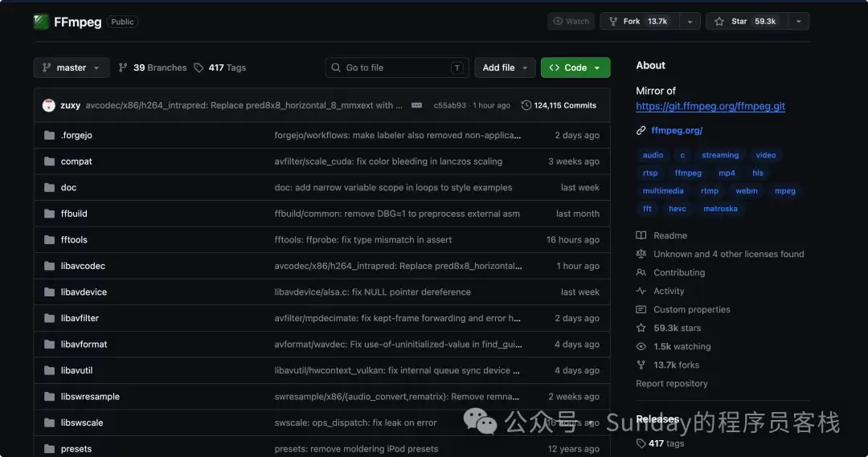Select the multimedia topic tag
This screenshot has width=868, height=457.
(662, 191)
